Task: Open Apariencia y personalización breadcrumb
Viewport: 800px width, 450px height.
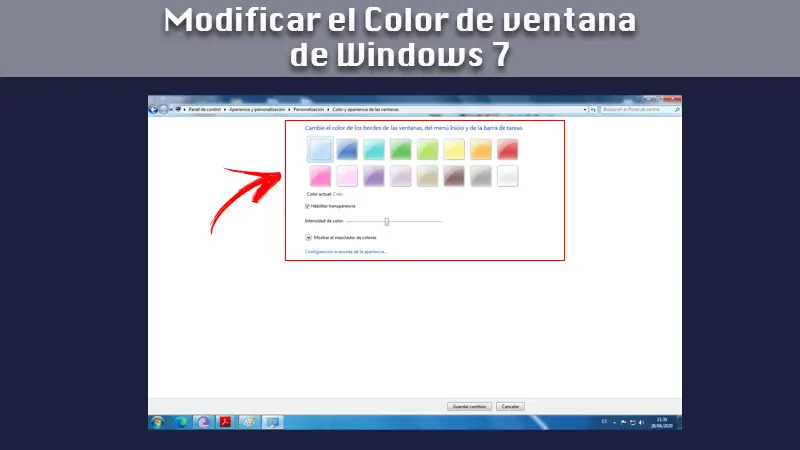Action: point(257,110)
